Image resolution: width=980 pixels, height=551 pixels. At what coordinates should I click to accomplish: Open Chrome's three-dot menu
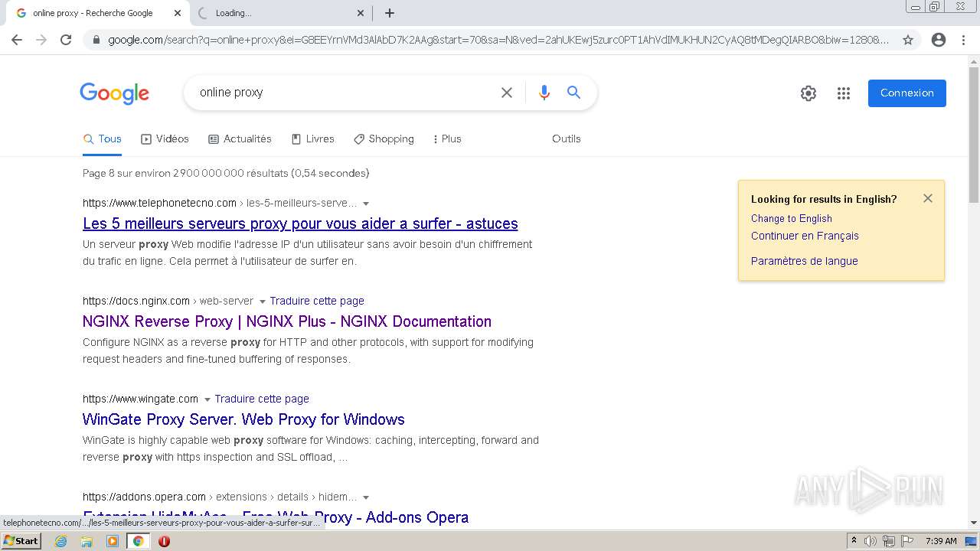click(963, 40)
